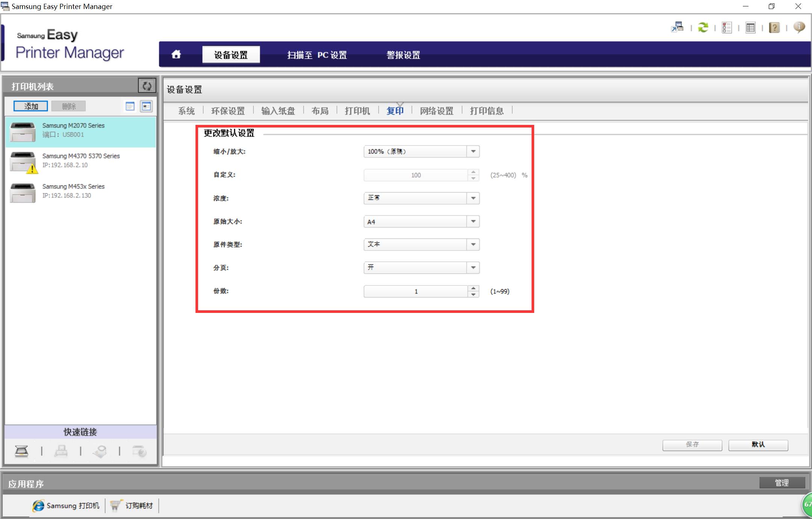The image size is (812, 519).
Task: Click the 添加 button in printer list
Action: point(31,106)
